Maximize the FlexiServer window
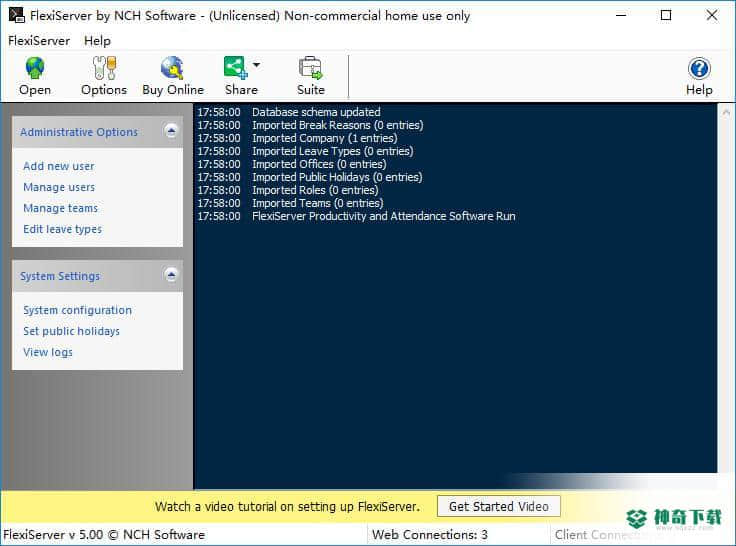 tap(666, 15)
